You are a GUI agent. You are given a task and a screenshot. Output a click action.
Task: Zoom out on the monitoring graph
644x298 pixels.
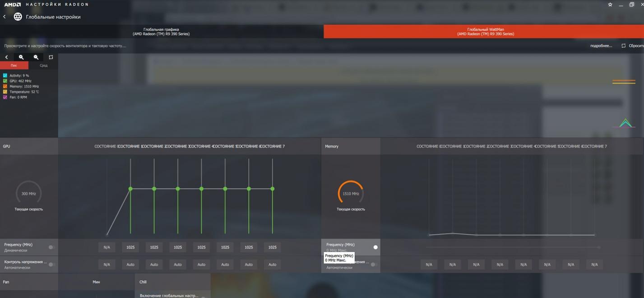pos(36,57)
